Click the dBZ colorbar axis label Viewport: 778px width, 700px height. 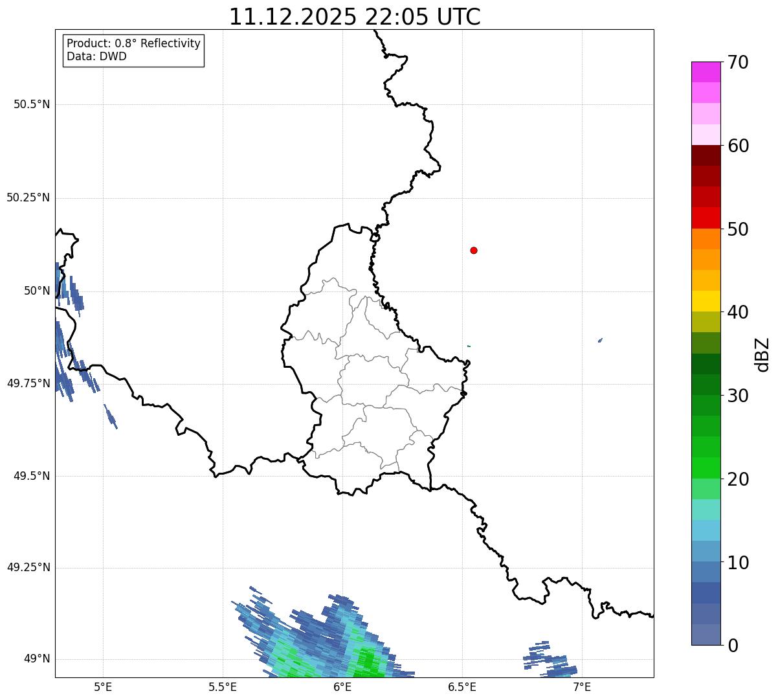point(763,354)
